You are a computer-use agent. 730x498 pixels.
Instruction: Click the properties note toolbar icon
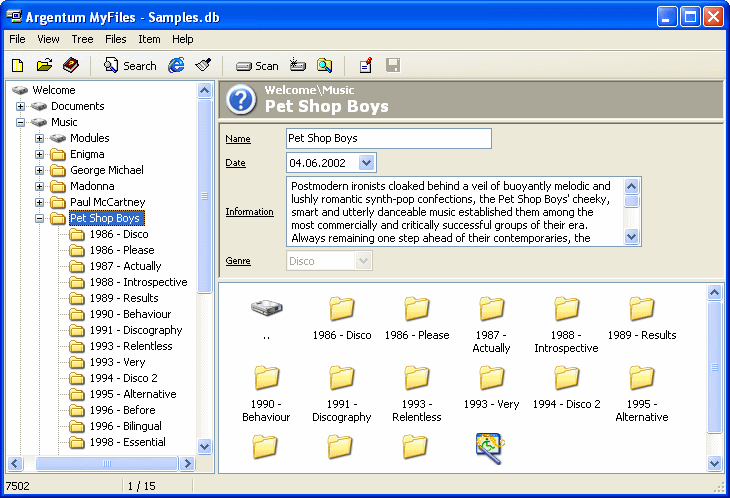tap(366, 66)
